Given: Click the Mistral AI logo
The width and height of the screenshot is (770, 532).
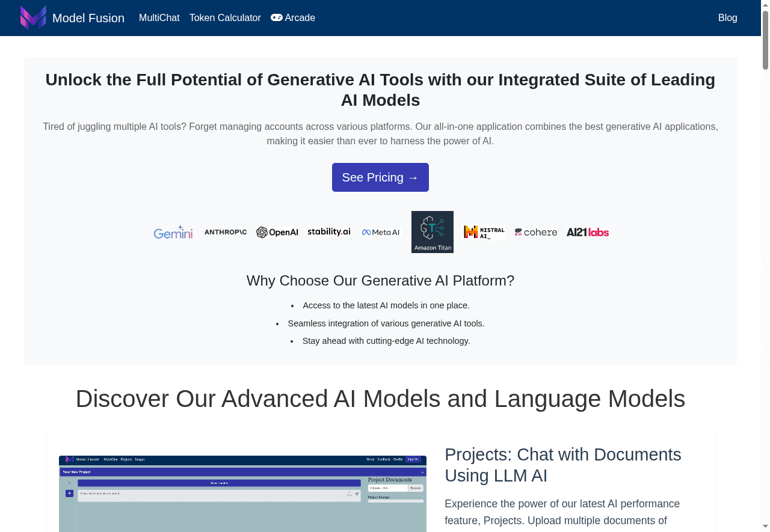Looking at the screenshot, I should 484,231.
